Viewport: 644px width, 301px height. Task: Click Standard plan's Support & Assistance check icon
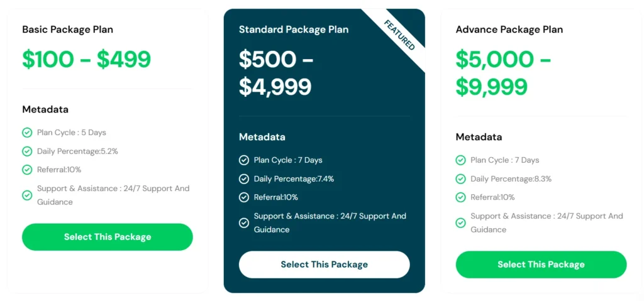pyautogui.click(x=244, y=223)
